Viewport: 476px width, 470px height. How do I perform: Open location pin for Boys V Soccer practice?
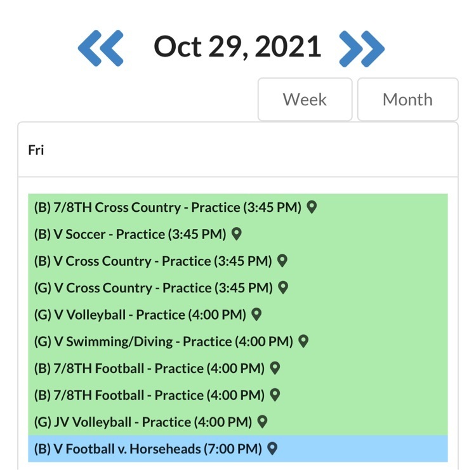pos(237,234)
